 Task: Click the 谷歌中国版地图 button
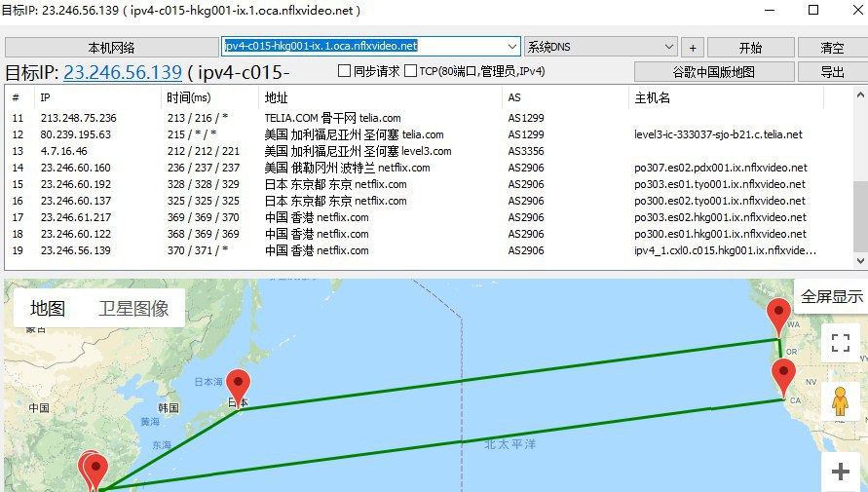click(x=713, y=72)
